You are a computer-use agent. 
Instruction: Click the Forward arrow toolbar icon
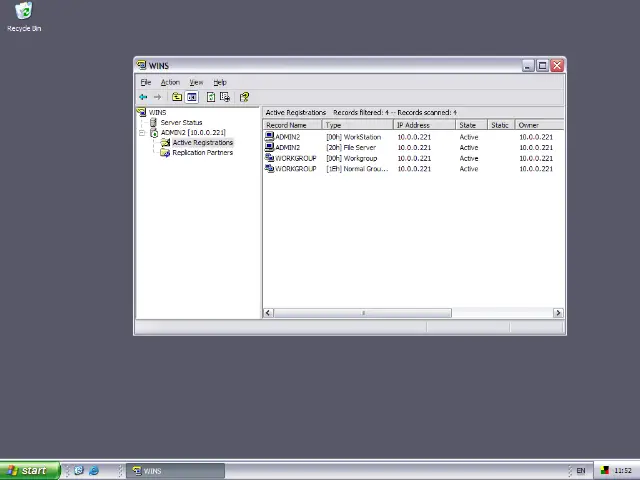pyautogui.click(x=157, y=97)
